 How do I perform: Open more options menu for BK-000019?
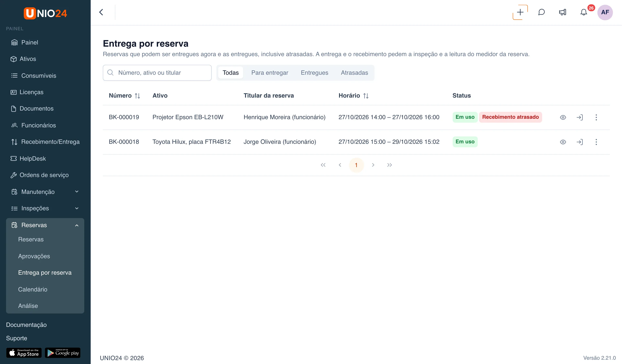pos(596,117)
